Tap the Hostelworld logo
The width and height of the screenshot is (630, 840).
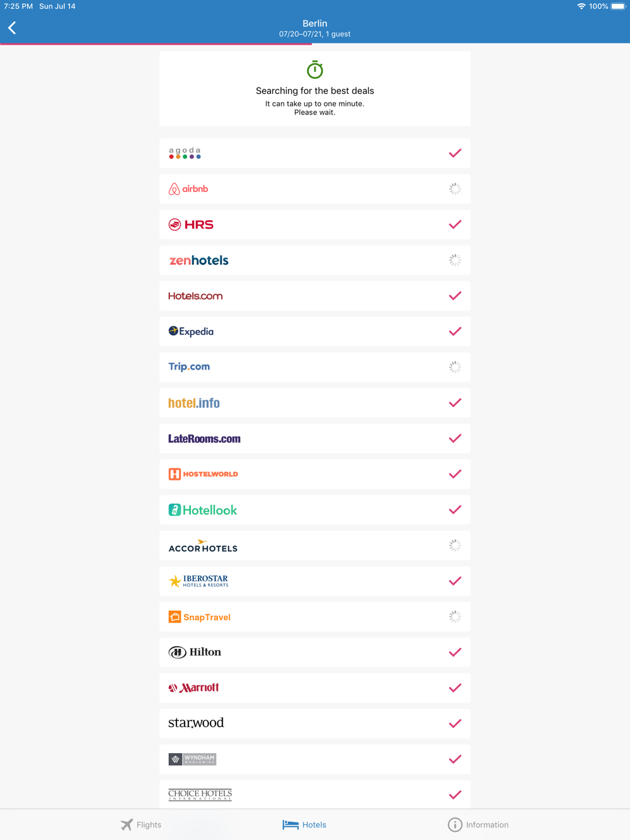click(203, 474)
